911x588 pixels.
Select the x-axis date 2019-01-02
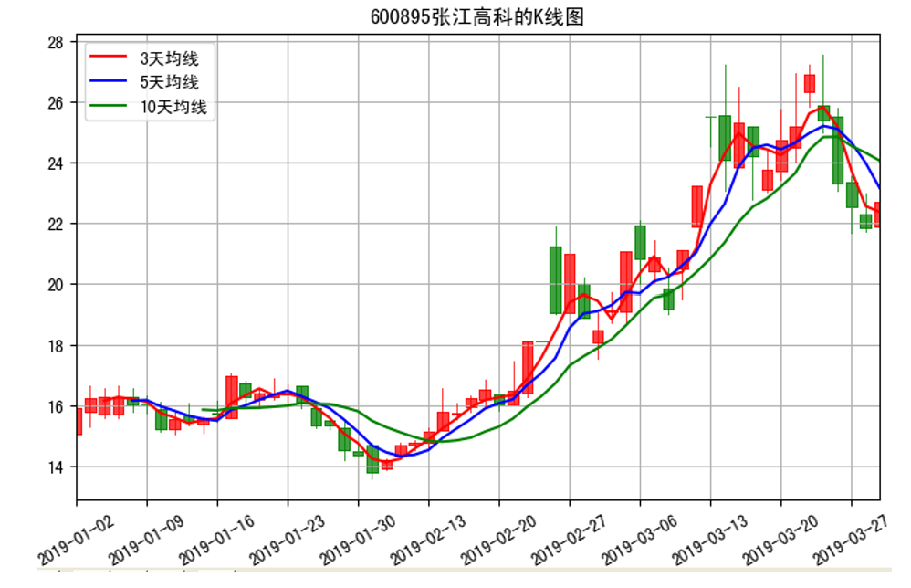(76, 540)
